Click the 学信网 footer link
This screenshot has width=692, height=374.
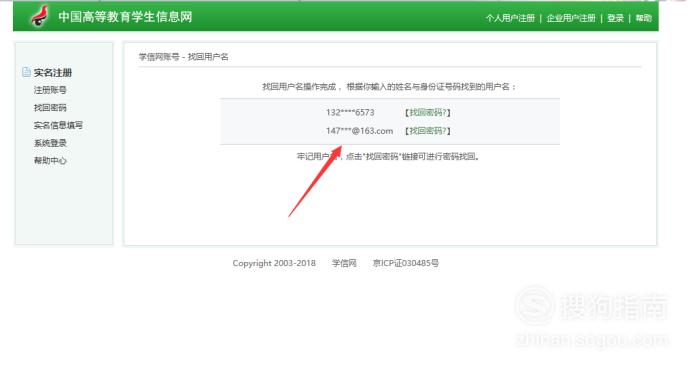point(344,263)
